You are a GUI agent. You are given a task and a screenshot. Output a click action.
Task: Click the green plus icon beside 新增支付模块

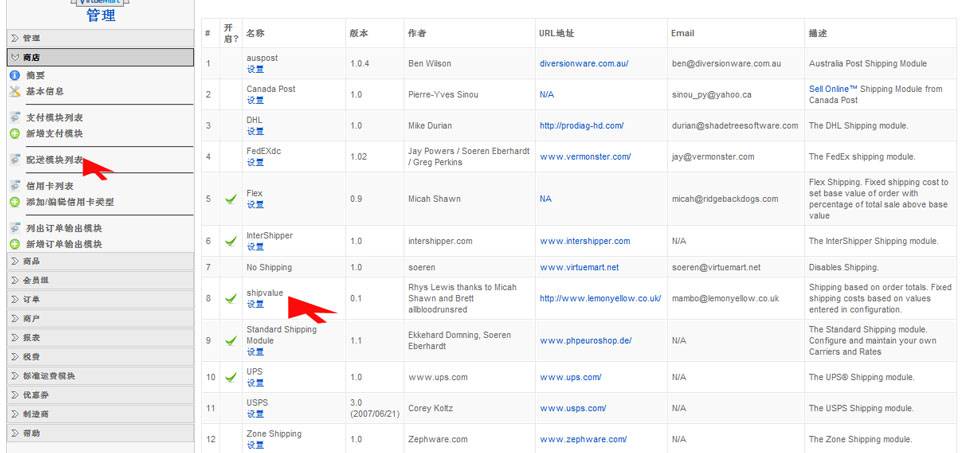[15, 133]
